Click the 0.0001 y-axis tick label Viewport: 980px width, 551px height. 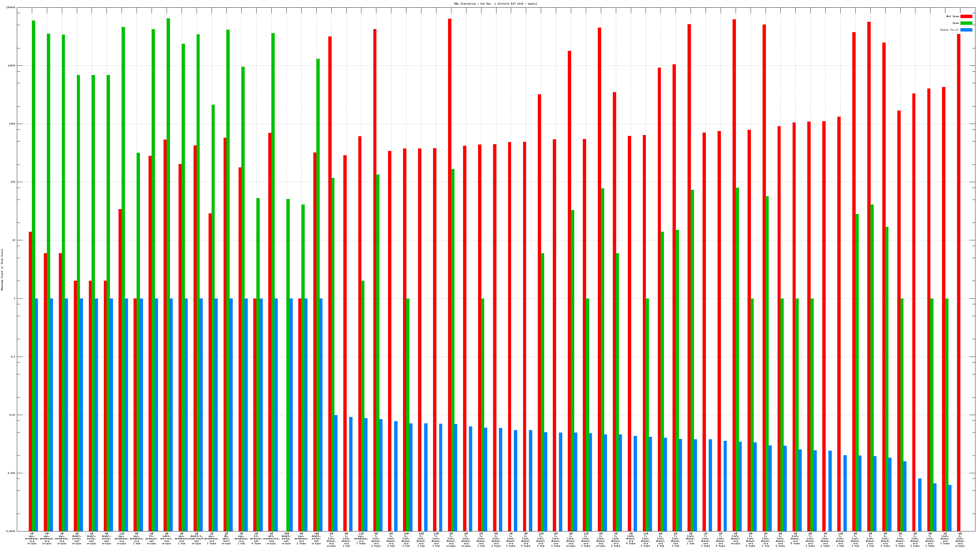point(11,531)
